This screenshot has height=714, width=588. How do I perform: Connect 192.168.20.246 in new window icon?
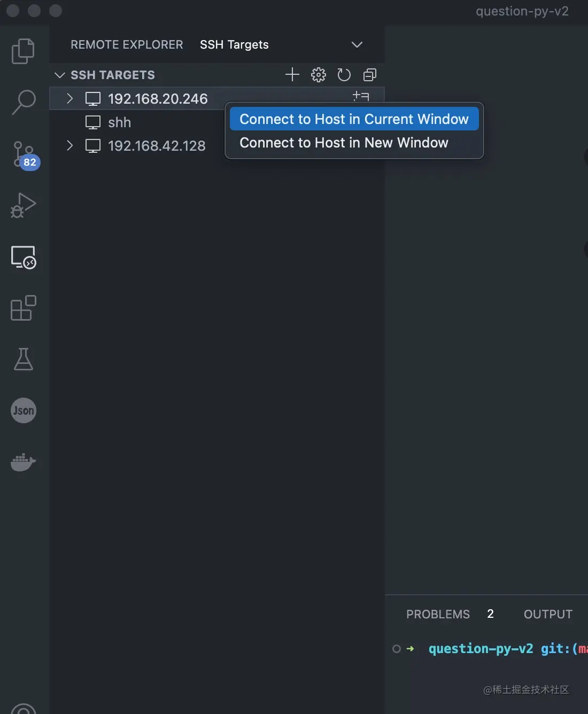(361, 97)
